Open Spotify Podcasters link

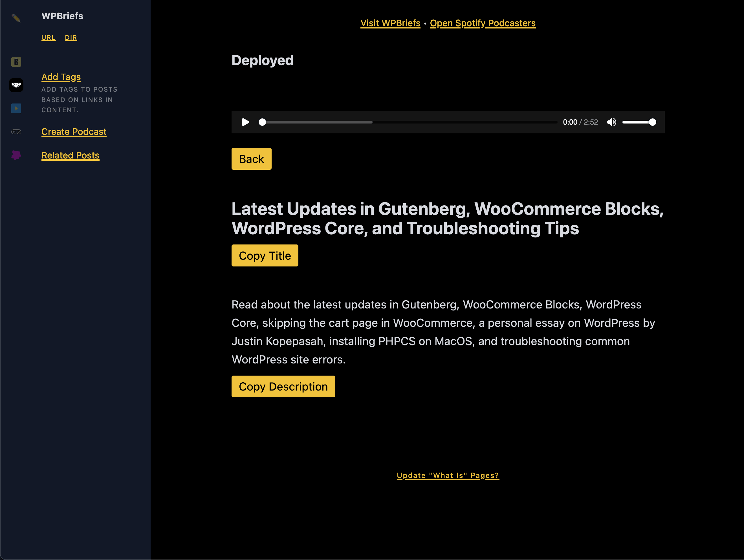coord(483,23)
